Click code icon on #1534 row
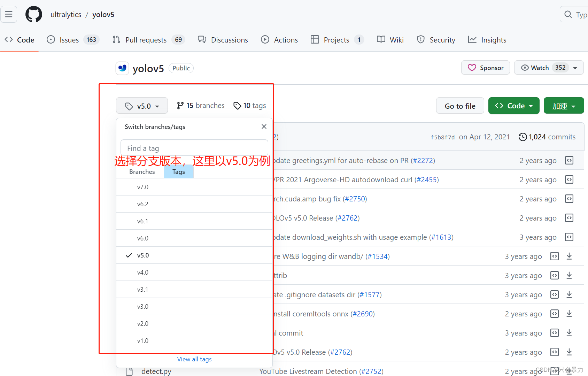Screen dimensions: 588x376 (555, 256)
